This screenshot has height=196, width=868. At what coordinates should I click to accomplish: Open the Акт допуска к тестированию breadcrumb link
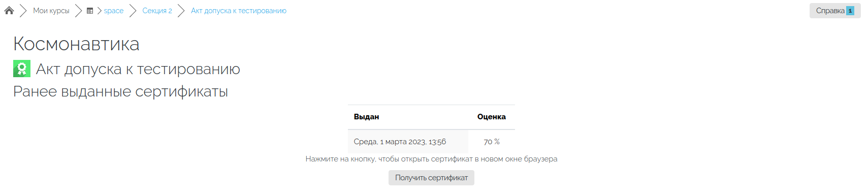tap(239, 11)
